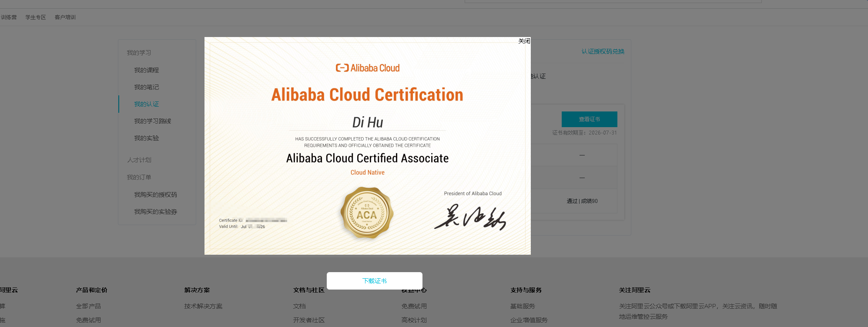
Task: Click the 产品和定价 footer heading
Action: [x=92, y=290]
